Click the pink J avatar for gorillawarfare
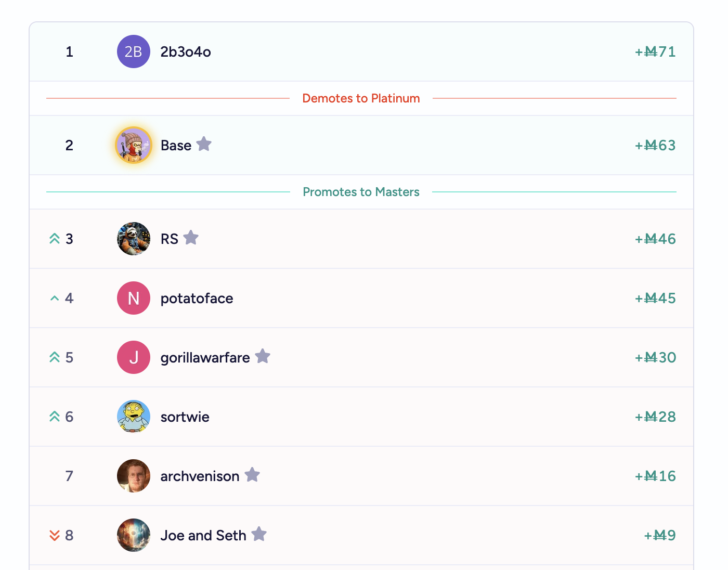728x570 pixels. (134, 357)
